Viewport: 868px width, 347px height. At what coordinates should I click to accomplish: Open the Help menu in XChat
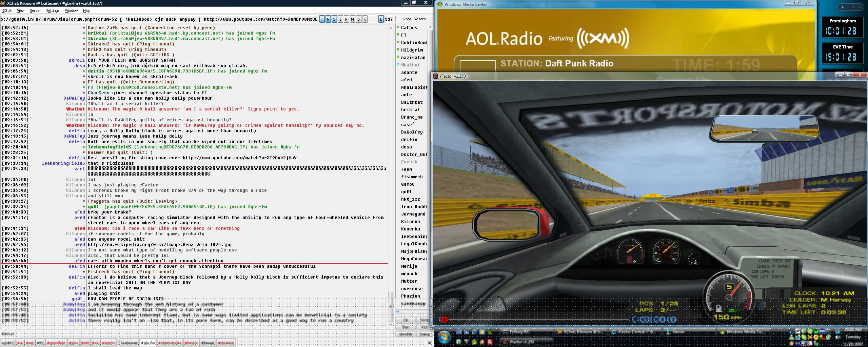87,11
